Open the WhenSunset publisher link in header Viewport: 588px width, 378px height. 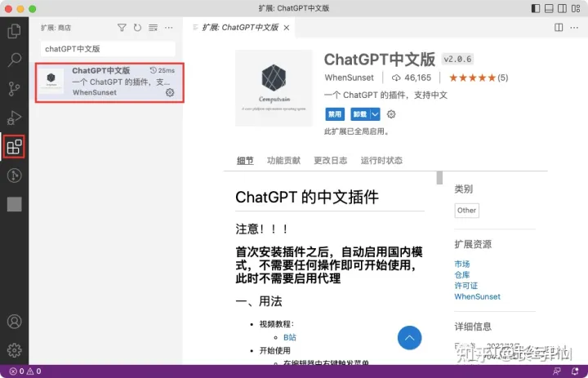click(x=350, y=78)
